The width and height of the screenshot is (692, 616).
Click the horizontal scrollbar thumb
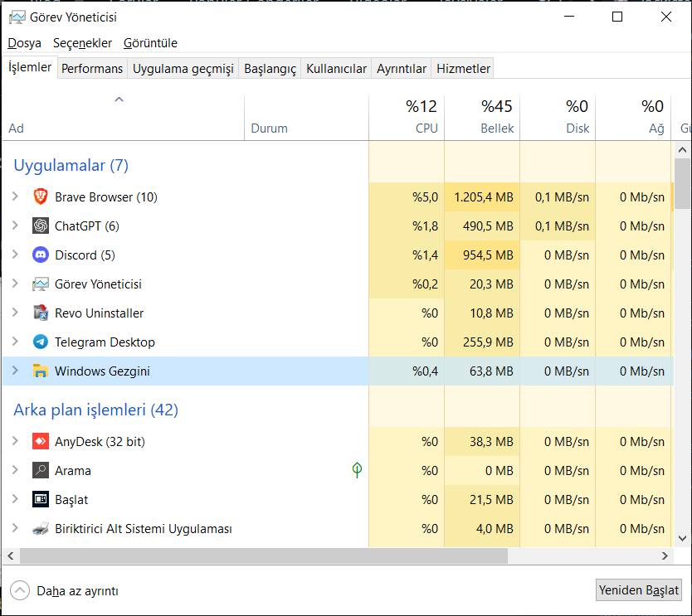tap(264, 556)
